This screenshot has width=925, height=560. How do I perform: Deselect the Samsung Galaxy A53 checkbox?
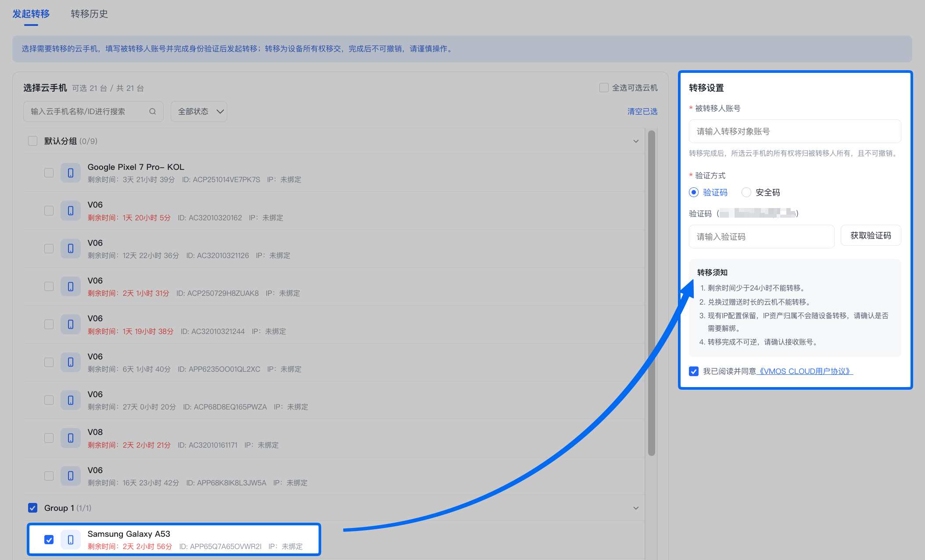tap(49, 540)
